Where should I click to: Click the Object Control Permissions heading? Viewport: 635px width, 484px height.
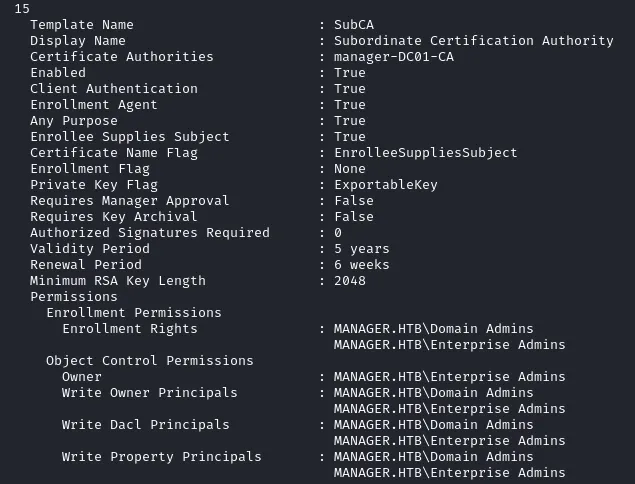pos(149,361)
